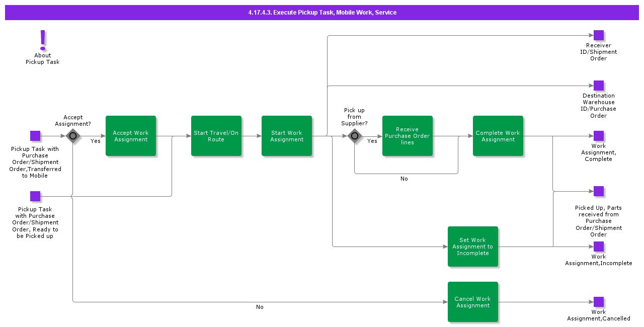Select the Picked Up, Parts received square
Screen dimensions: 644x327
point(599,191)
